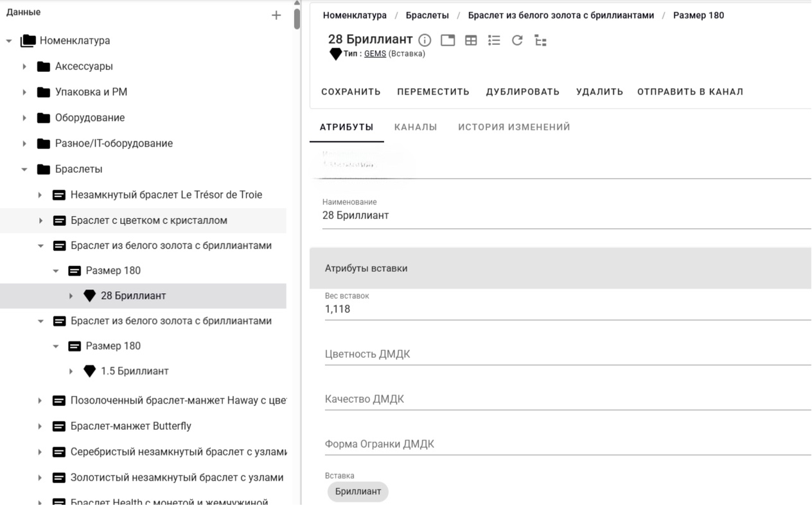Collapse the Браслеты folder

[x=24, y=170]
